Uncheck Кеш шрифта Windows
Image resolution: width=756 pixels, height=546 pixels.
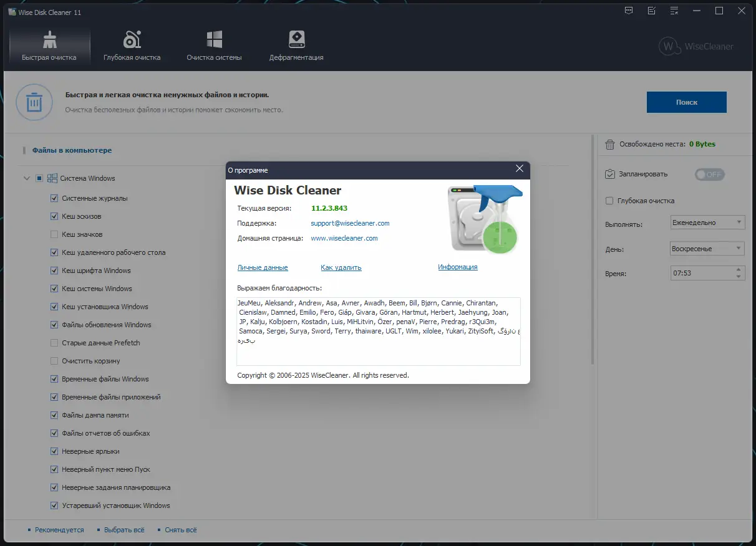click(54, 271)
